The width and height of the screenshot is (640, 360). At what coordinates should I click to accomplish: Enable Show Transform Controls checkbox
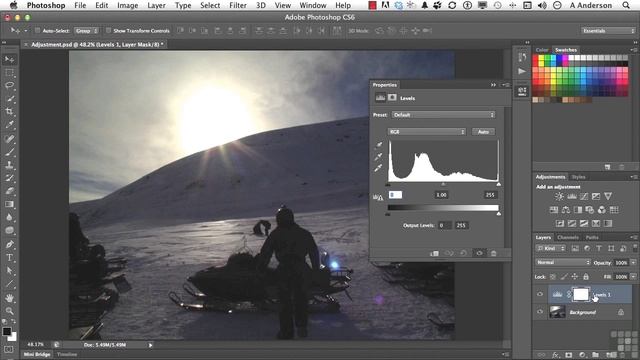click(109, 31)
